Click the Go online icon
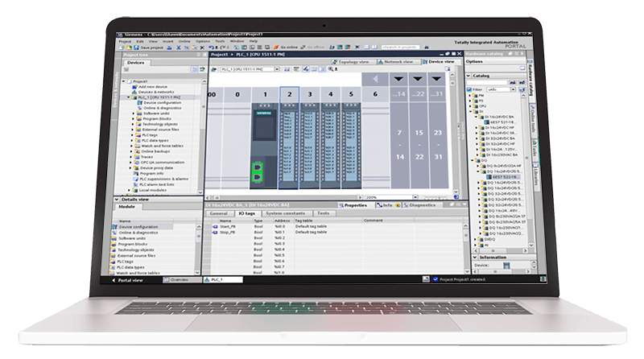The image size is (644, 359). pos(275,47)
